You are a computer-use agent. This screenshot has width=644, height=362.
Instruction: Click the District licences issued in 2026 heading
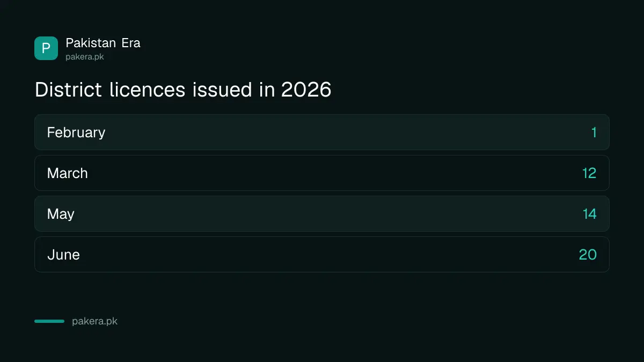pyautogui.click(x=183, y=90)
